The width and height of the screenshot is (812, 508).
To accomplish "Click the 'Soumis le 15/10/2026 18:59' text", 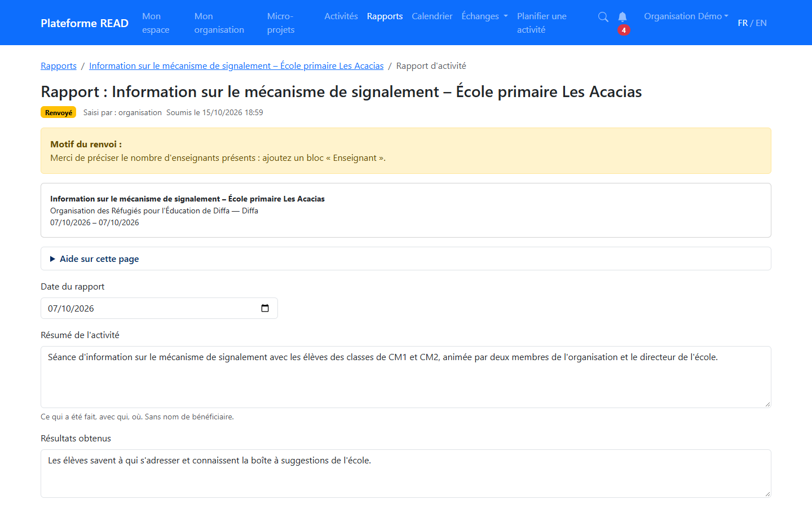I will coord(215,112).
